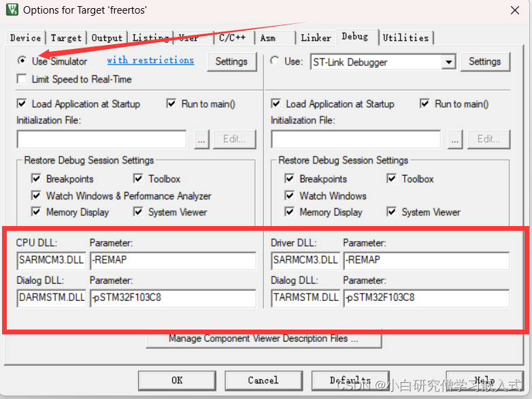Click the OK button
This screenshot has height=399, width=532.
coord(177,380)
